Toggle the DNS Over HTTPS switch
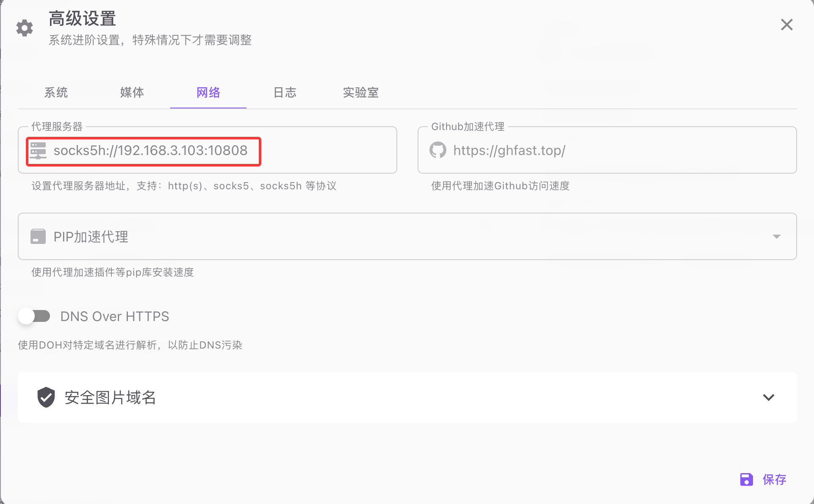 (34, 316)
